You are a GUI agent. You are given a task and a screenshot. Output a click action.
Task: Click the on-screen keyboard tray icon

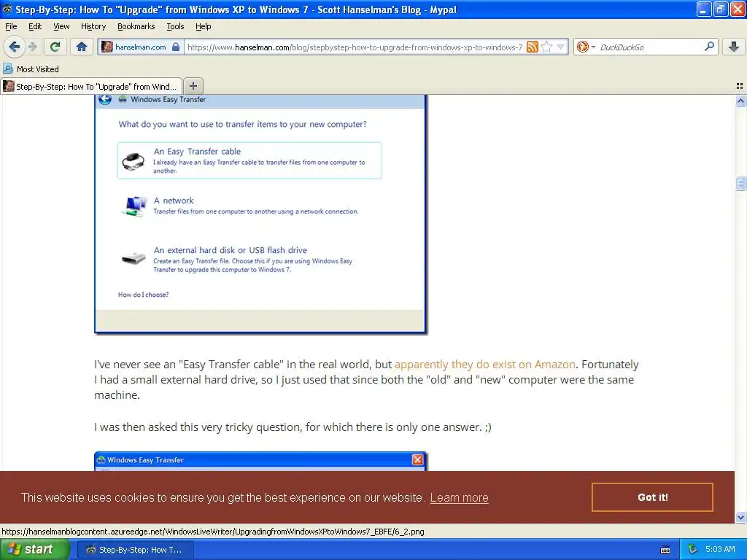(665, 550)
